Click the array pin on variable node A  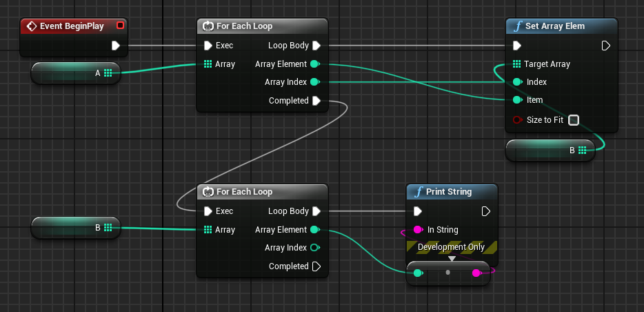coord(108,73)
